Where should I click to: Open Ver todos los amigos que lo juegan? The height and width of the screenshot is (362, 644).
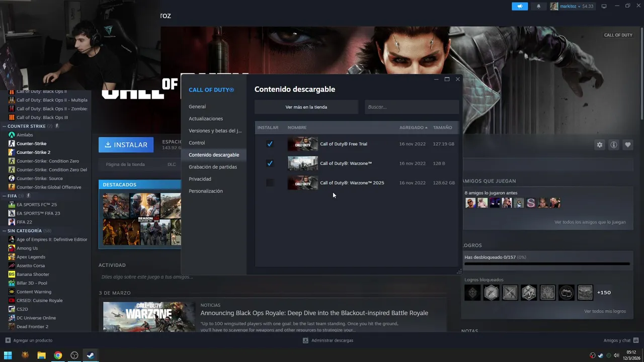click(x=590, y=222)
